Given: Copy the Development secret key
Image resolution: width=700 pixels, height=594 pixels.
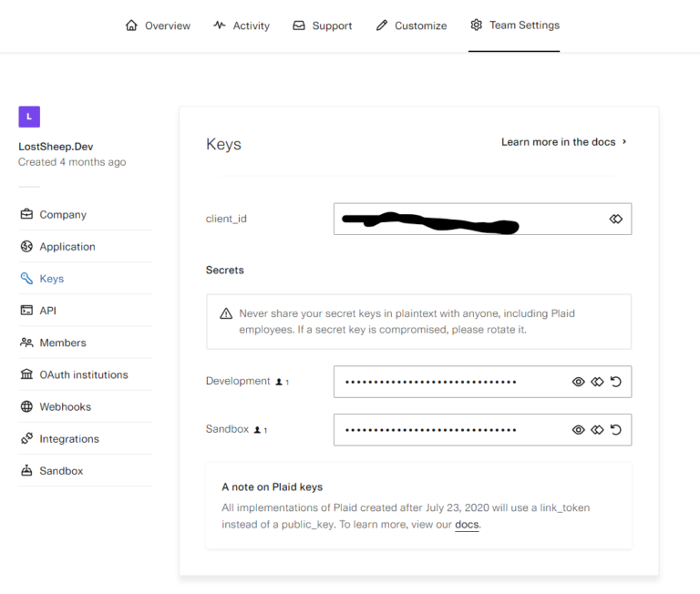Looking at the screenshot, I should [x=597, y=382].
